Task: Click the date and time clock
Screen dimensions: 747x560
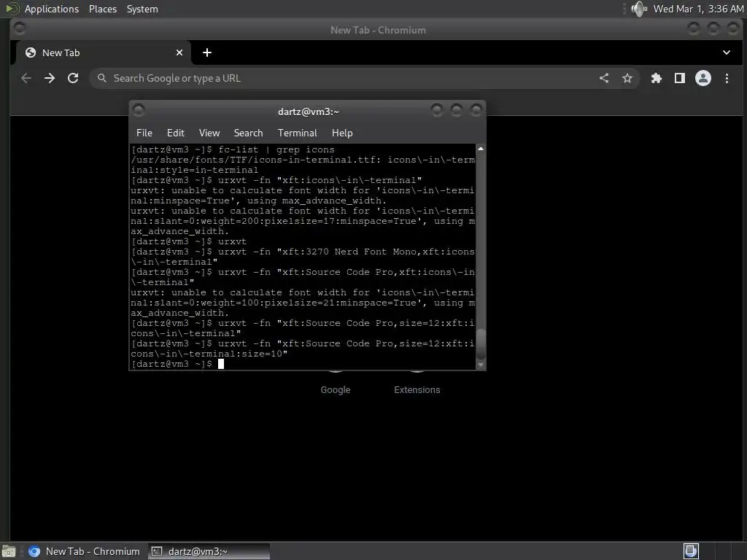Action: pyautogui.click(x=698, y=9)
